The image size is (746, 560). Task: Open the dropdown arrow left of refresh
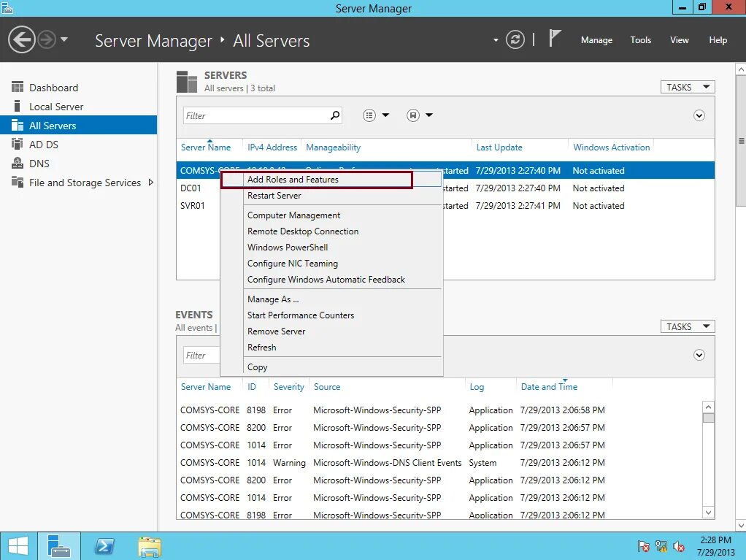coord(496,40)
